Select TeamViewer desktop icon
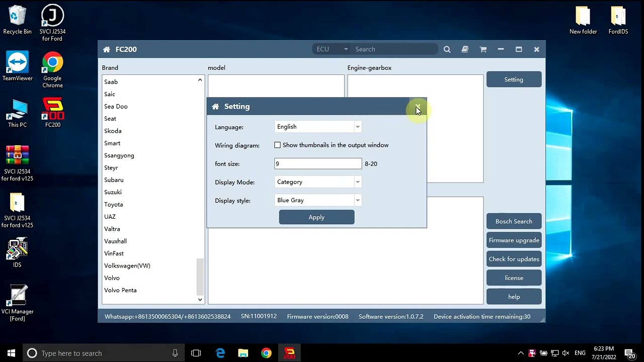 click(17, 66)
